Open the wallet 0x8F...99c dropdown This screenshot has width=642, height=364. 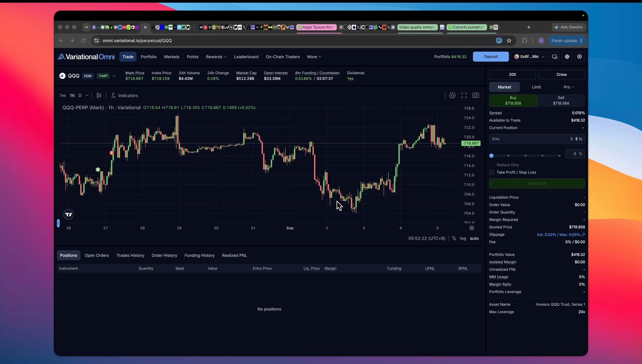click(529, 57)
